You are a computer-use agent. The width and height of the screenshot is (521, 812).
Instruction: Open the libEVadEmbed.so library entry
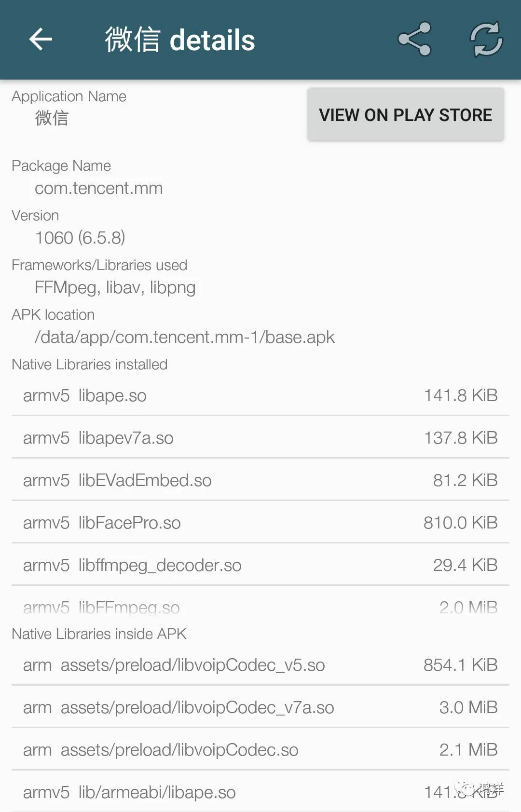[260, 480]
